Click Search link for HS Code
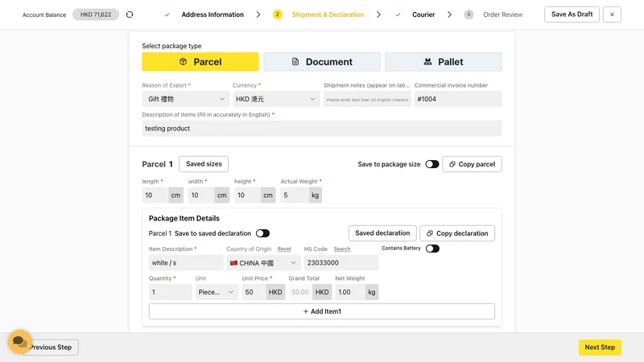The height and width of the screenshot is (362, 644). pos(342,249)
